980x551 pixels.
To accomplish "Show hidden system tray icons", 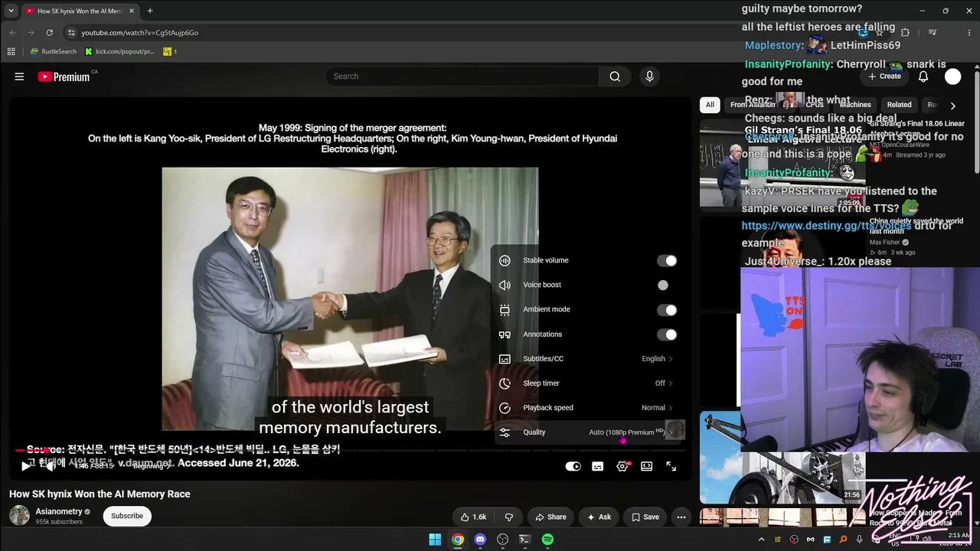I will (x=761, y=540).
